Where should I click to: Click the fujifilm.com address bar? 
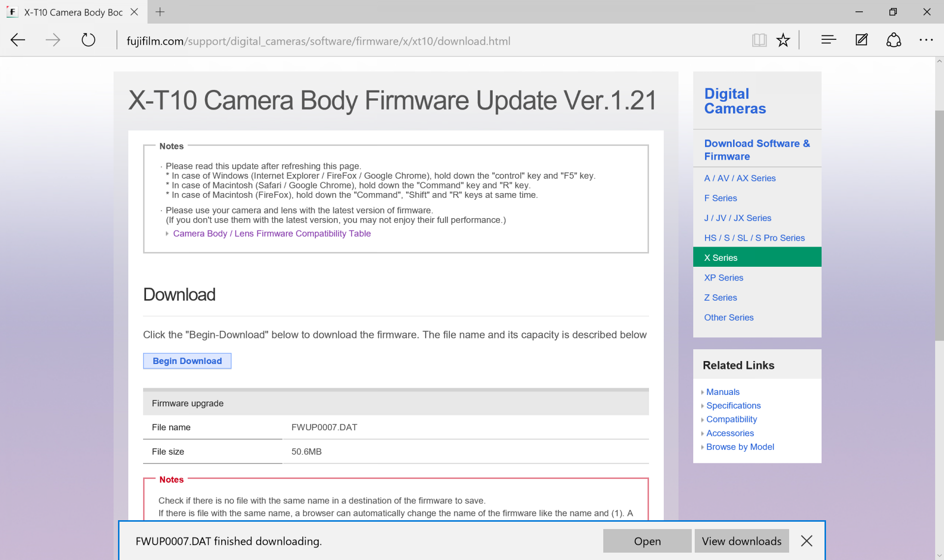pos(319,41)
